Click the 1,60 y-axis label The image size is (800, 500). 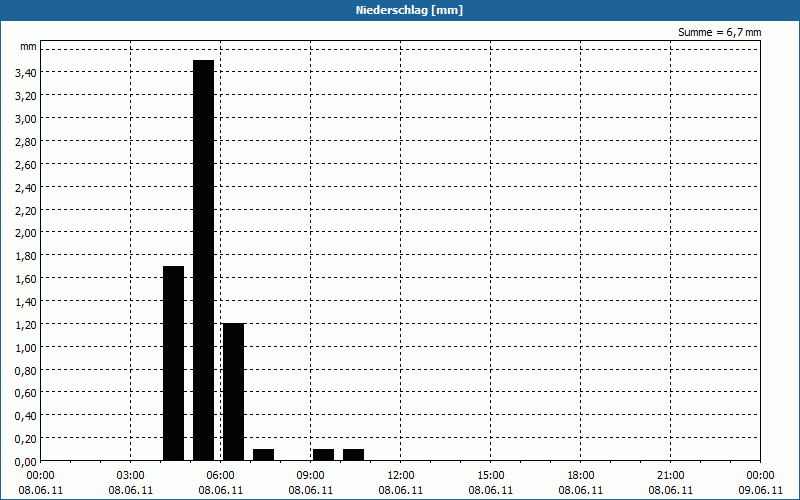(26, 279)
